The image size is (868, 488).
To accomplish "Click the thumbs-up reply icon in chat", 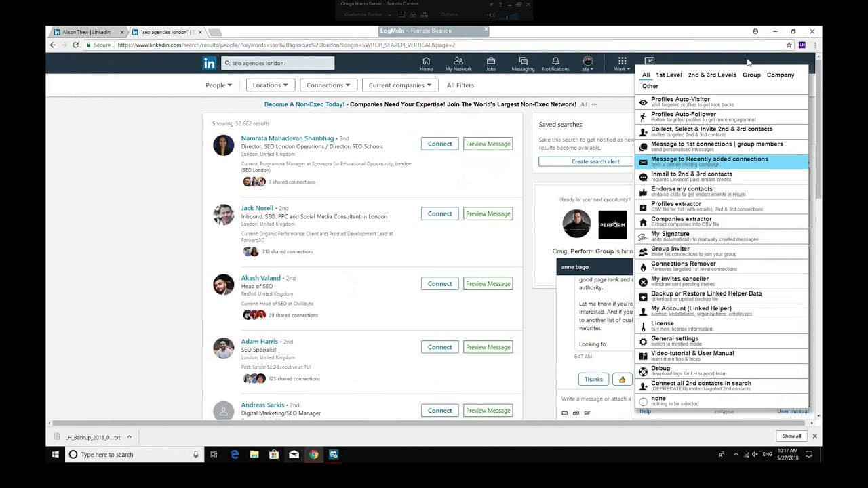I will (622, 379).
